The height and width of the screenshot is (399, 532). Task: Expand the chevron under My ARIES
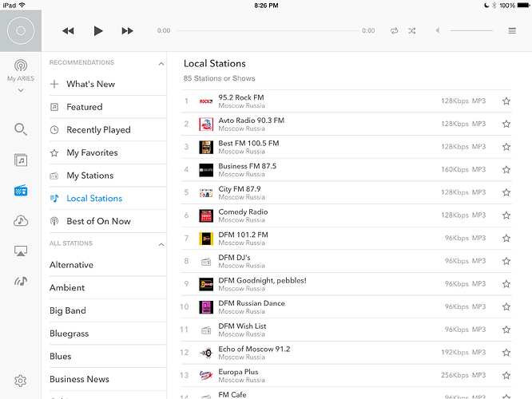click(21, 90)
